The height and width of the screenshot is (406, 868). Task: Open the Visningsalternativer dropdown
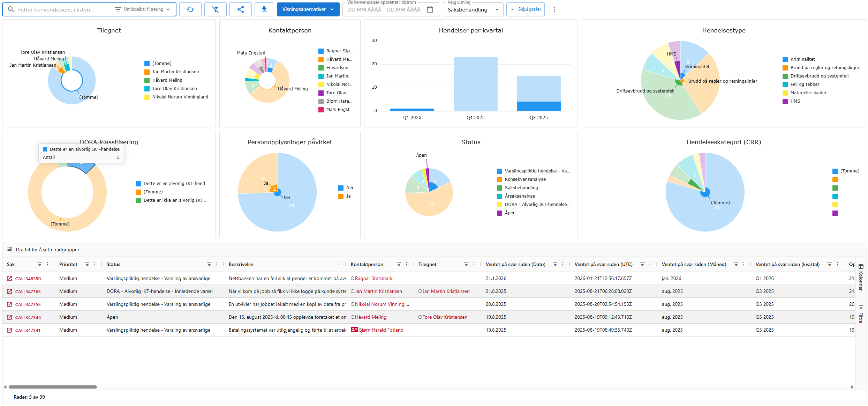pos(308,9)
